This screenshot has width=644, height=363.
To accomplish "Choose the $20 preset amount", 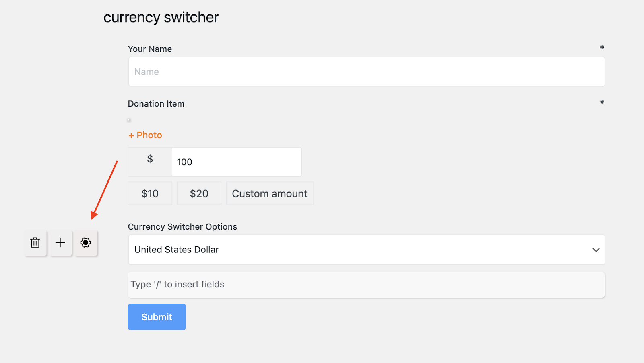I will [198, 193].
